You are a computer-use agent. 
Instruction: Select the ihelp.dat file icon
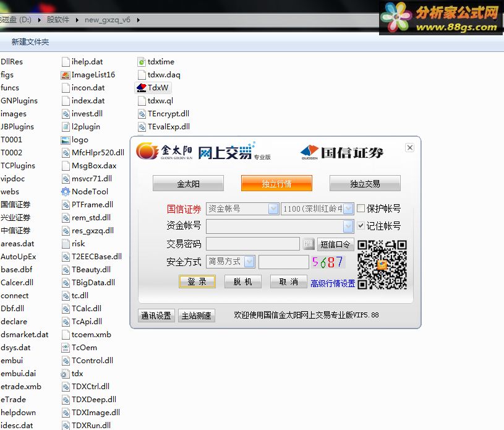coord(66,62)
